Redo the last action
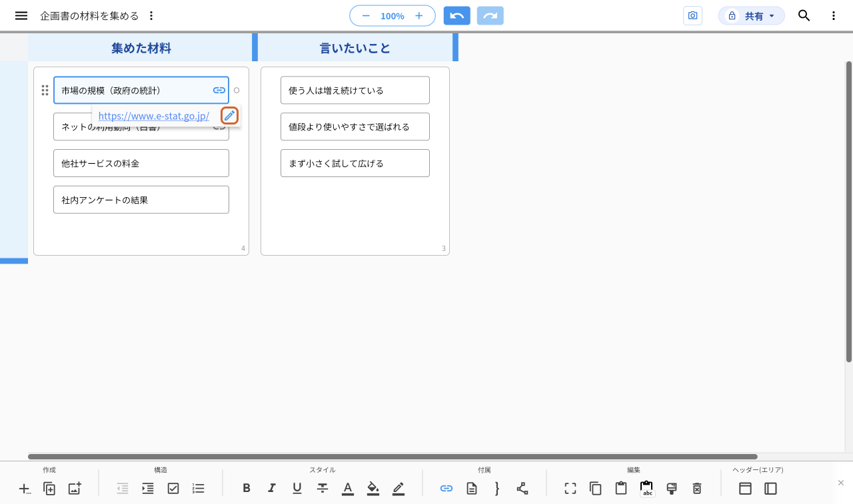Viewport: 853px width, 504px height. [x=490, y=15]
